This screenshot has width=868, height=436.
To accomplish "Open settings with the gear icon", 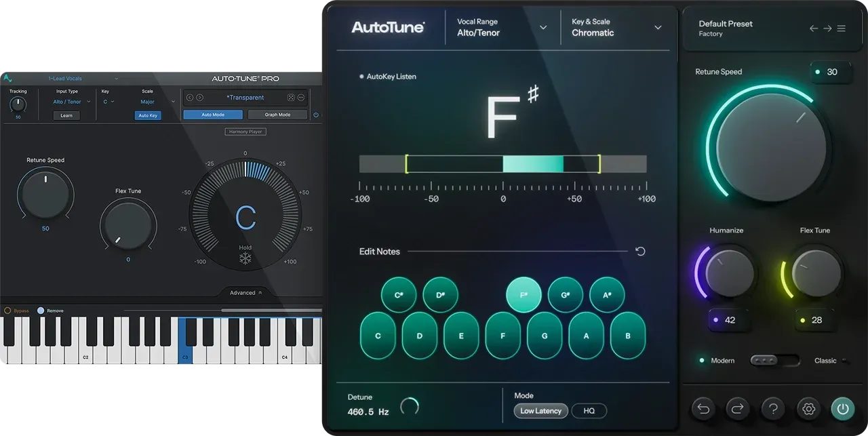I will pos(808,409).
